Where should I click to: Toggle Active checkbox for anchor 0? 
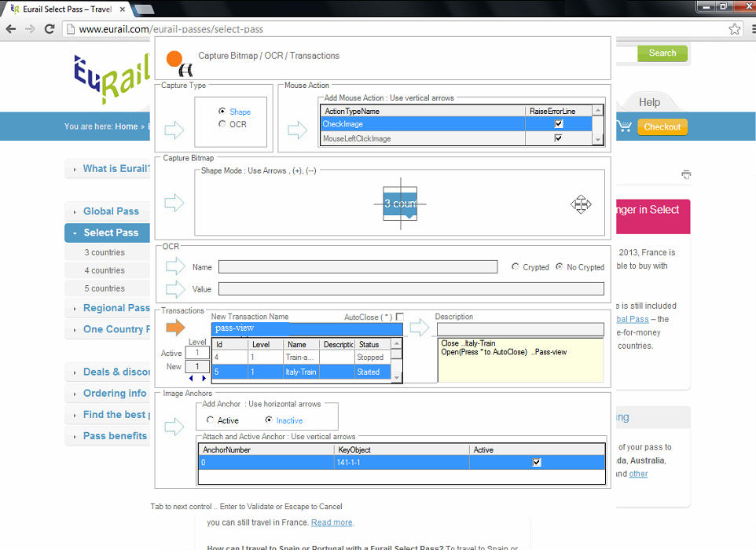[x=537, y=462]
